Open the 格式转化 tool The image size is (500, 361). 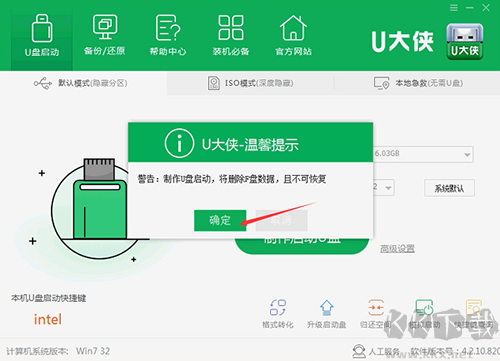pos(278,313)
